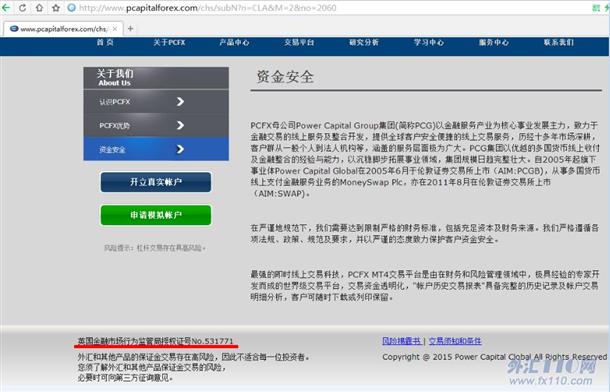Click 申请模拟帐户 green button
This screenshot has height=392, width=610.
[156, 215]
